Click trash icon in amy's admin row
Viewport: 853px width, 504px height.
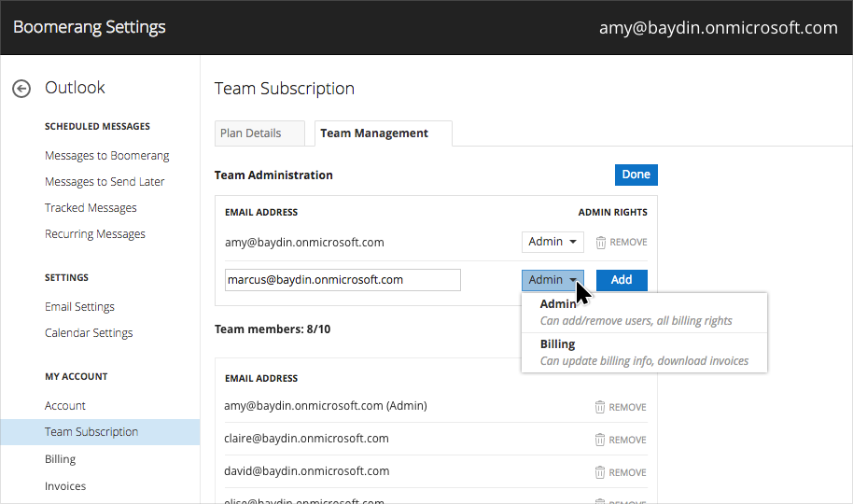click(x=601, y=243)
